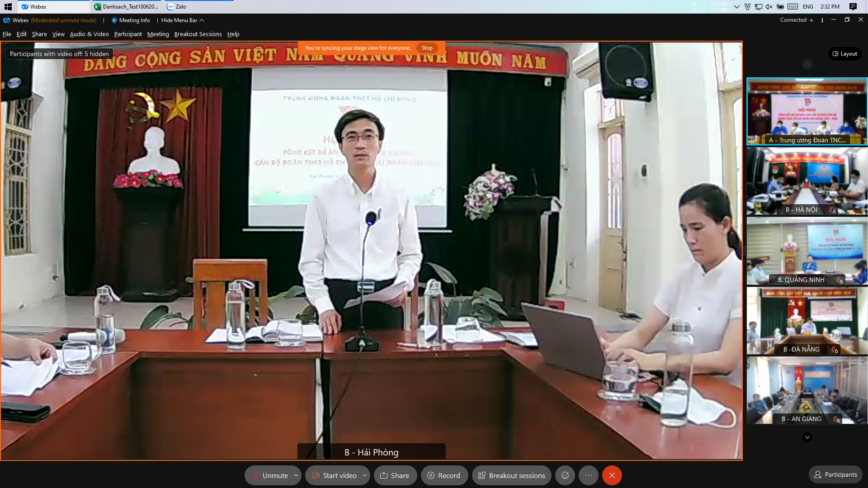This screenshot has height=488, width=868.
Task: Open the Participants panel
Action: click(x=835, y=474)
